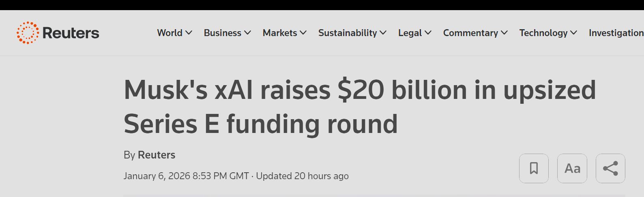Click the Reuters logo
Viewport: 644px width, 197px height.
[x=58, y=33]
